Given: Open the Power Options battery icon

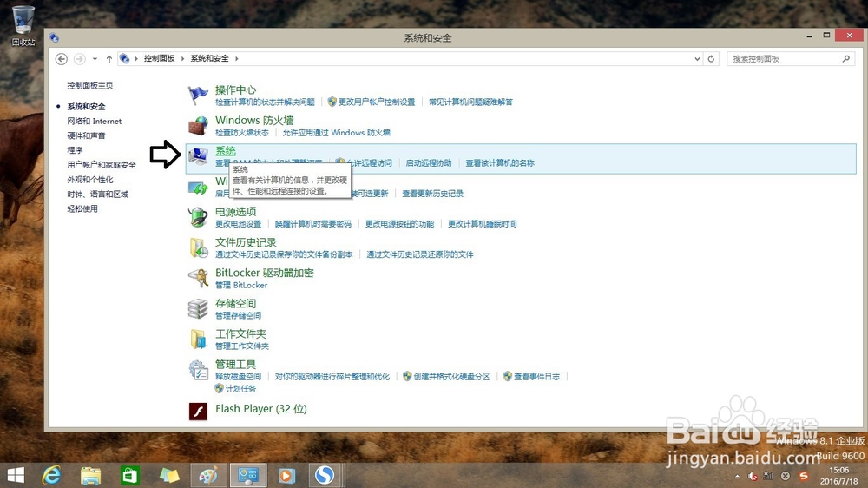Looking at the screenshot, I should click(x=198, y=217).
